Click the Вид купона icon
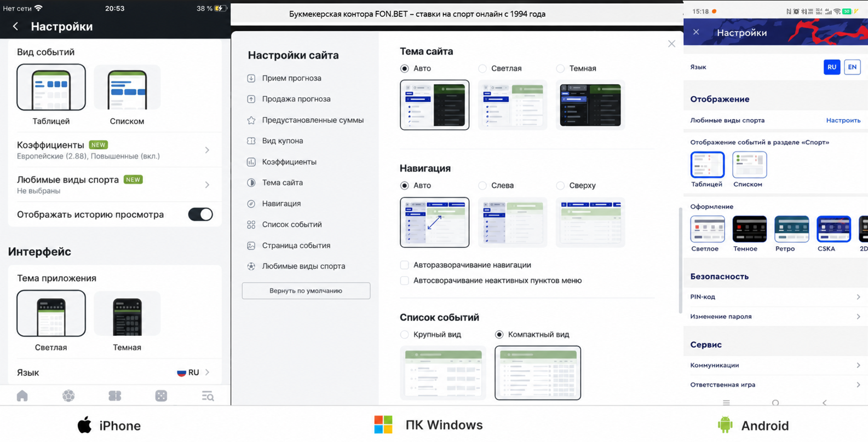This screenshot has height=442, width=868. [x=251, y=141]
